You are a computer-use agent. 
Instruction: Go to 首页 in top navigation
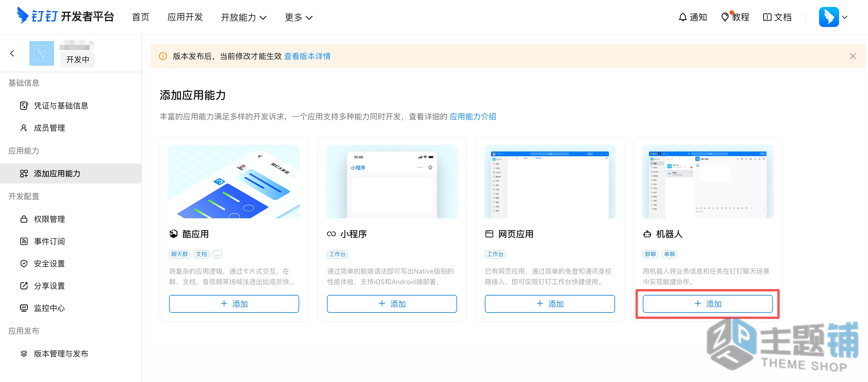pos(140,17)
